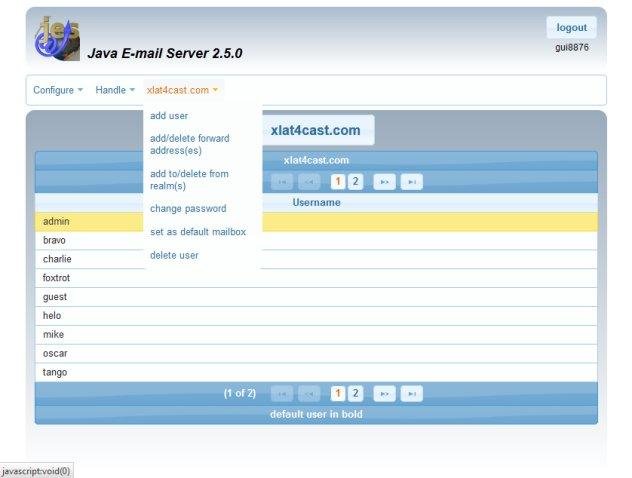The height and width of the screenshot is (478, 632).
Task: Open the Handle dropdown menu
Action: click(115, 90)
